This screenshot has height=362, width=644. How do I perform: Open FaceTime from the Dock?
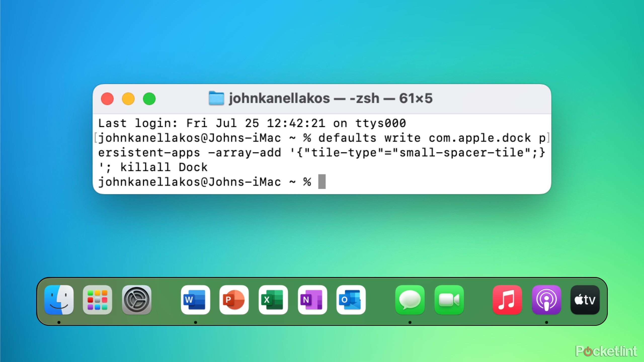[449, 300]
